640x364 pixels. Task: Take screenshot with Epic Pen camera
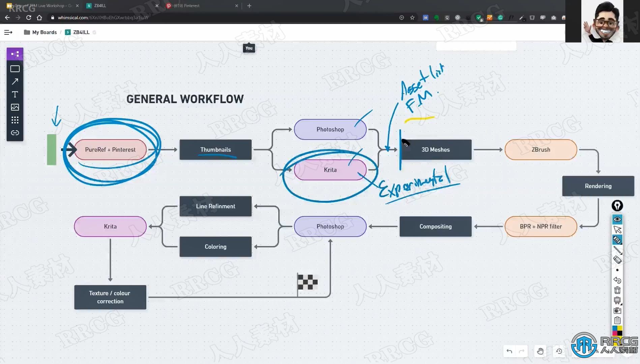click(617, 310)
